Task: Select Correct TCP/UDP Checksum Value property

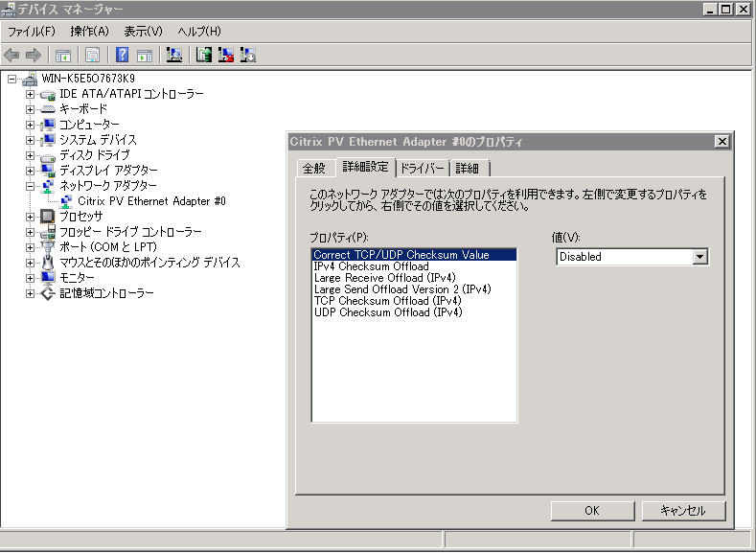Action: click(414, 255)
